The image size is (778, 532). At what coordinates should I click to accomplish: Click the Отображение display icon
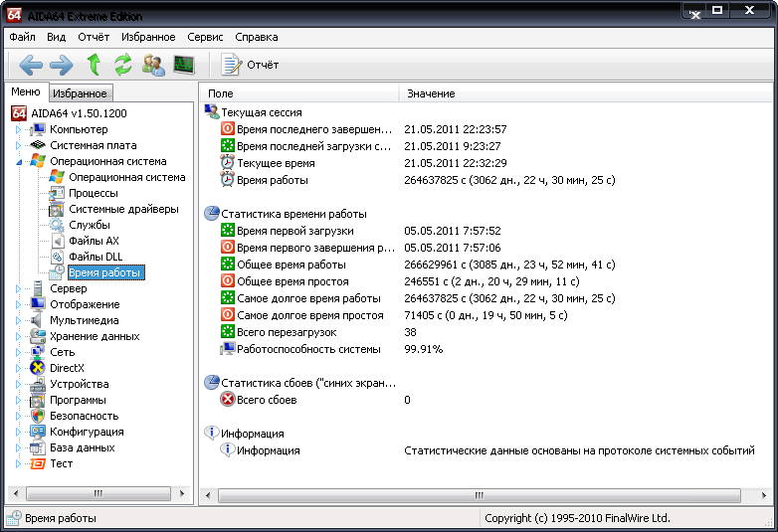[38, 304]
